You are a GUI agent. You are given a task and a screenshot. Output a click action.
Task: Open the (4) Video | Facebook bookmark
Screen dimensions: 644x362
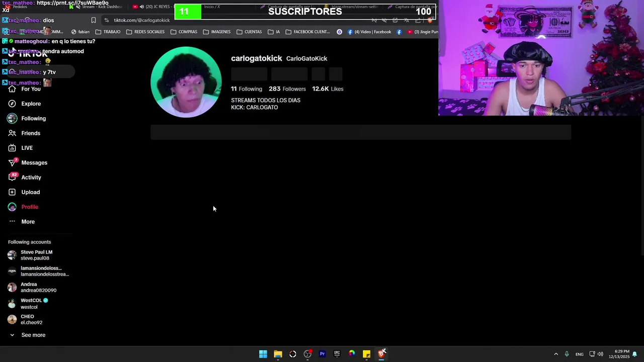click(x=369, y=32)
